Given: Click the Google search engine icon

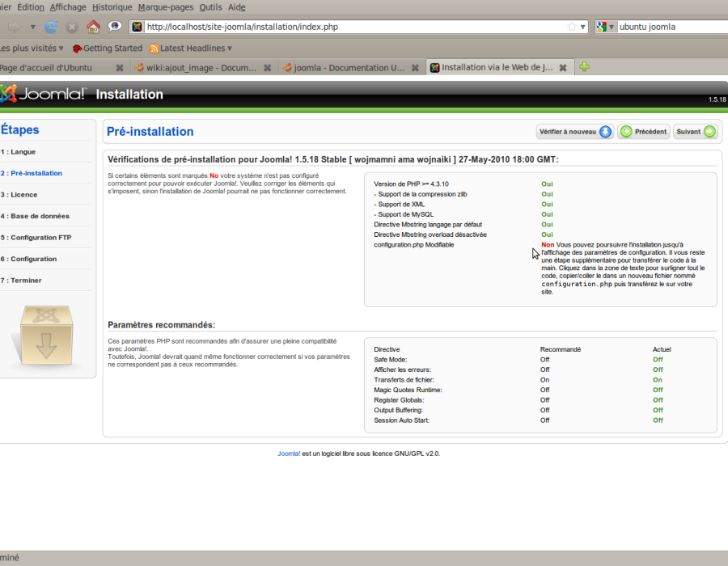Looking at the screenshot, I should click(601, 27).
